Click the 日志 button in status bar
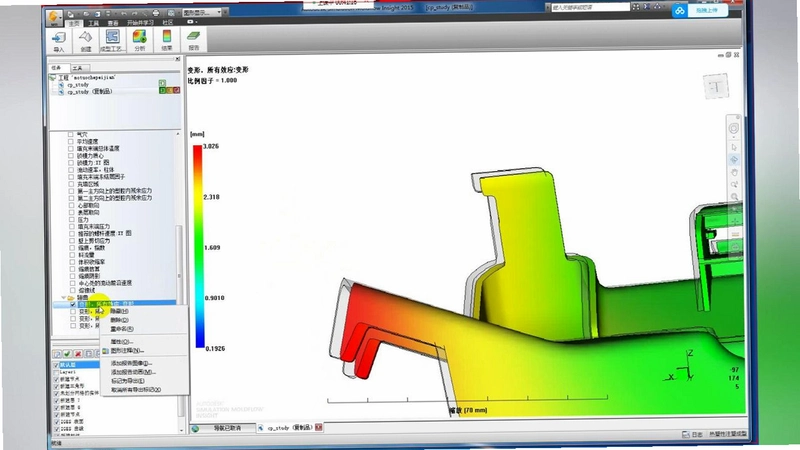 693,435
